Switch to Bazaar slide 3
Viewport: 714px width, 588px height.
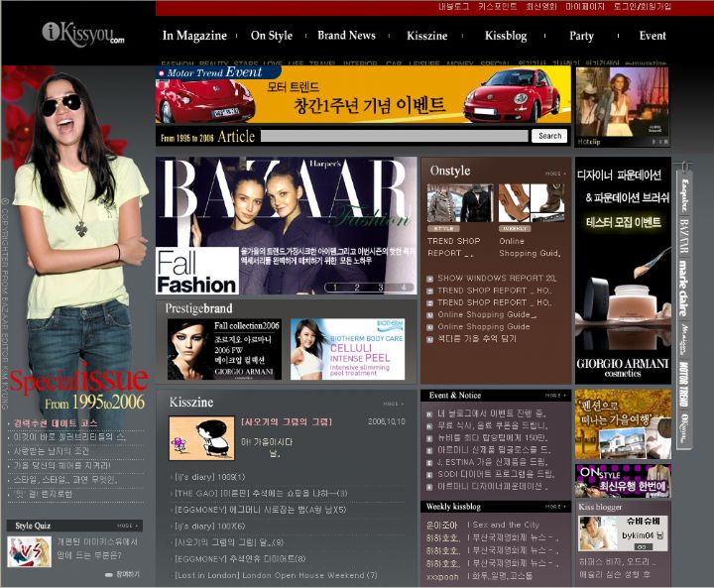pos(380,288)
